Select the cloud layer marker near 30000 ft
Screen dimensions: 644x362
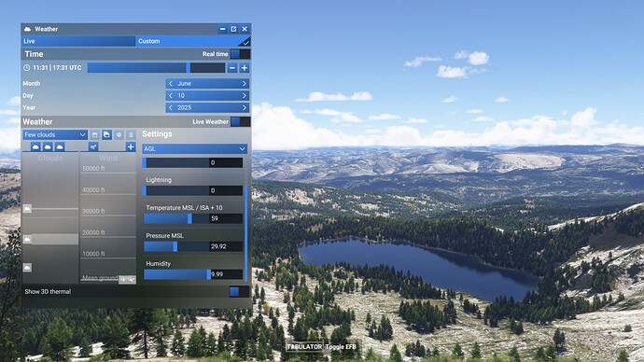pyautogui.click(x=27, y=209)
